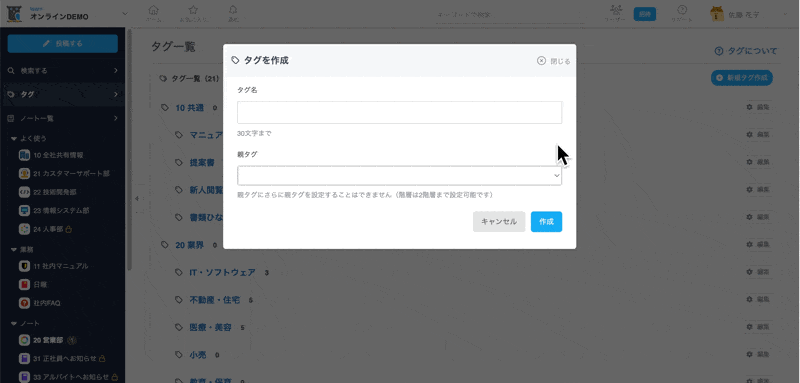
Task: Click the 投稿する button
Action: [x=63, y=44]
